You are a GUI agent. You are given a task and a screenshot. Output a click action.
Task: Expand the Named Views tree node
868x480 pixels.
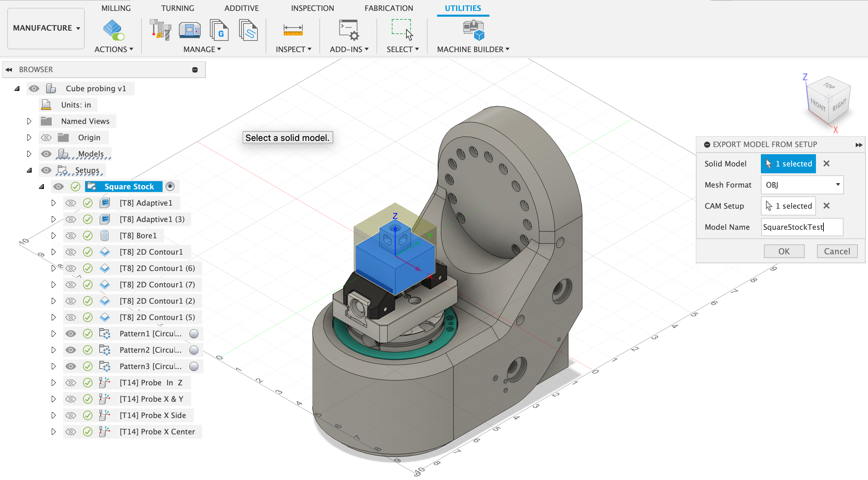coord(29,121)
